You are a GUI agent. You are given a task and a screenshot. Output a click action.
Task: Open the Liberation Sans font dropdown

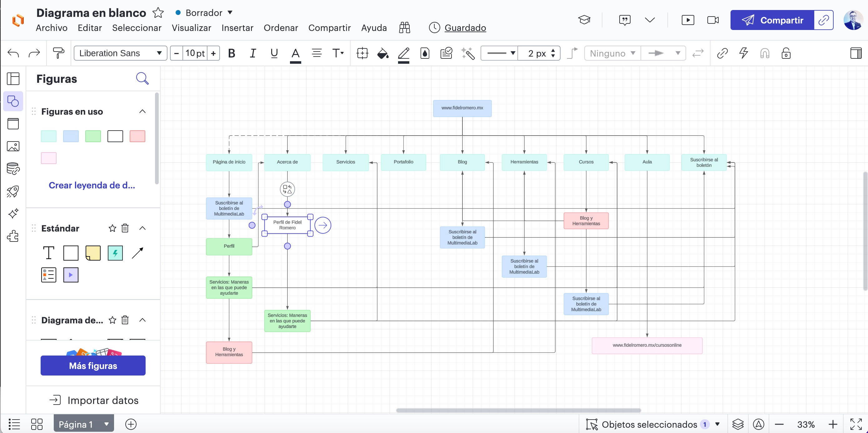[x=120, y=53]
